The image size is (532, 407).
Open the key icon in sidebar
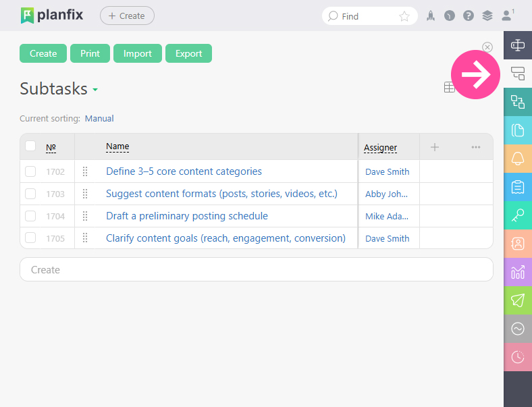click(518, 215)
